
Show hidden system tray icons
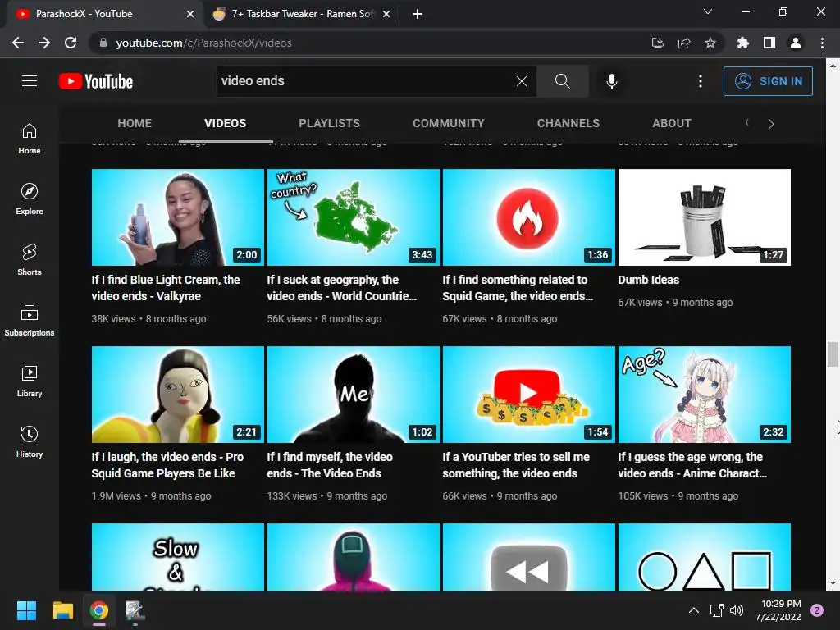tap(694, 610)
